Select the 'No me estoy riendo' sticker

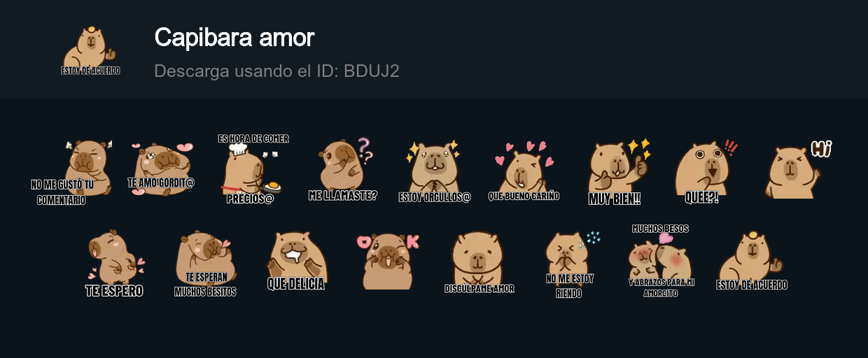(570, 264)
